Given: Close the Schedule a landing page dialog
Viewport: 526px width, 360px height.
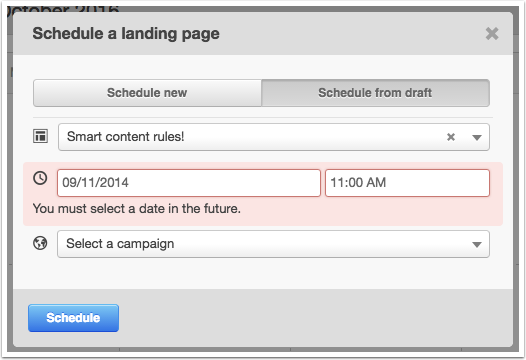Looking at the screenshot, I should coord(492,34).
